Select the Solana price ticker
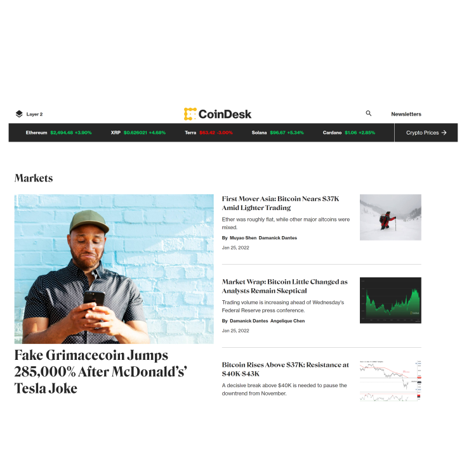The height and width of the screenshot is (476, 476). pyautogui.click(x=277, y=133)
